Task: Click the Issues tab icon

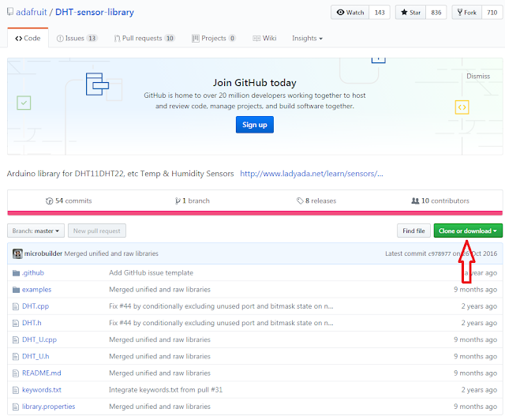Action: [x=60, y=39]
